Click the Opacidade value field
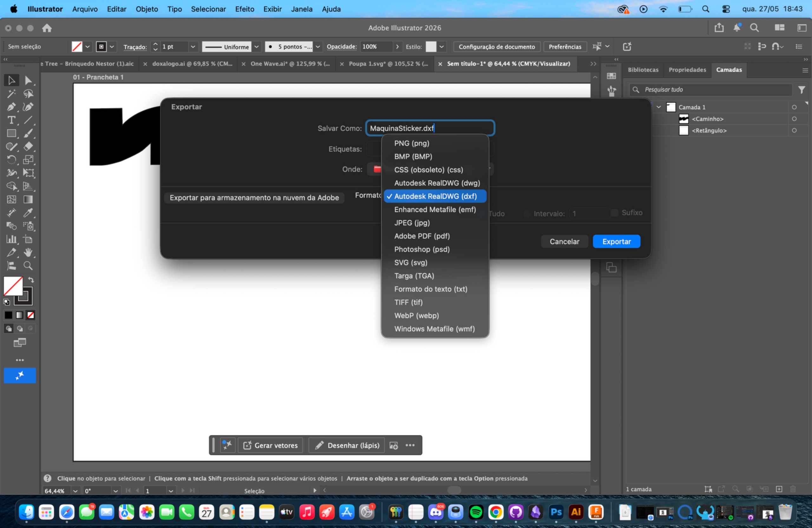 [376, 46]
